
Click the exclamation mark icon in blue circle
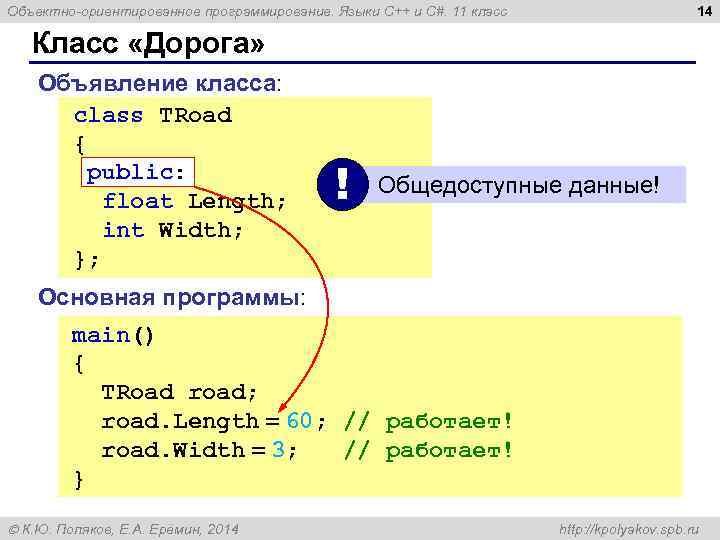[x=343, y=185]
